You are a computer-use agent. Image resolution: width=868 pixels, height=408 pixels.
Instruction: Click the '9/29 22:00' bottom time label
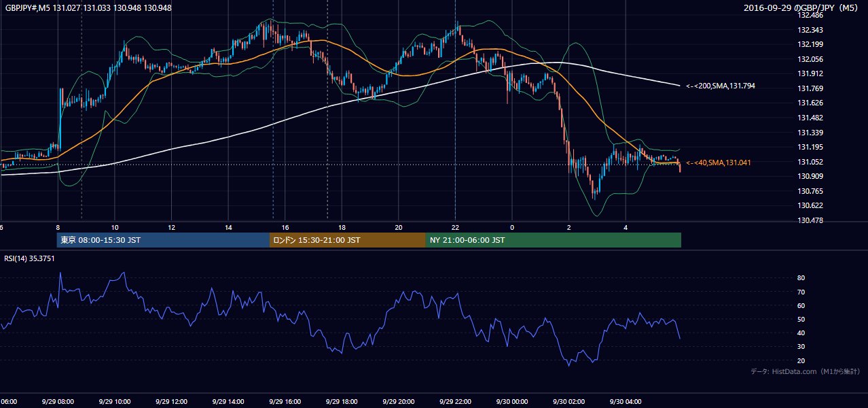tap(454, 401)
